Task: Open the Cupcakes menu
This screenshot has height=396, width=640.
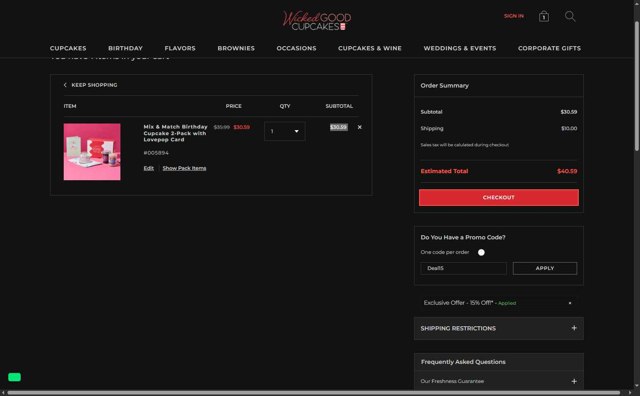Action: 68,48
